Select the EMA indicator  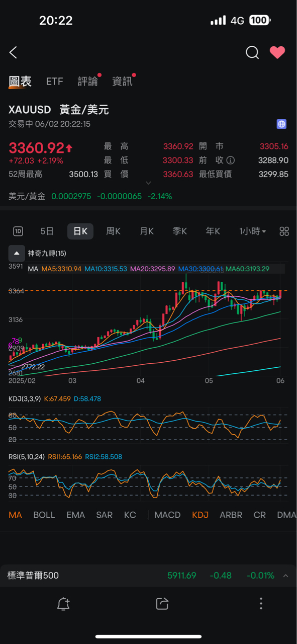[x=76, y=515]
